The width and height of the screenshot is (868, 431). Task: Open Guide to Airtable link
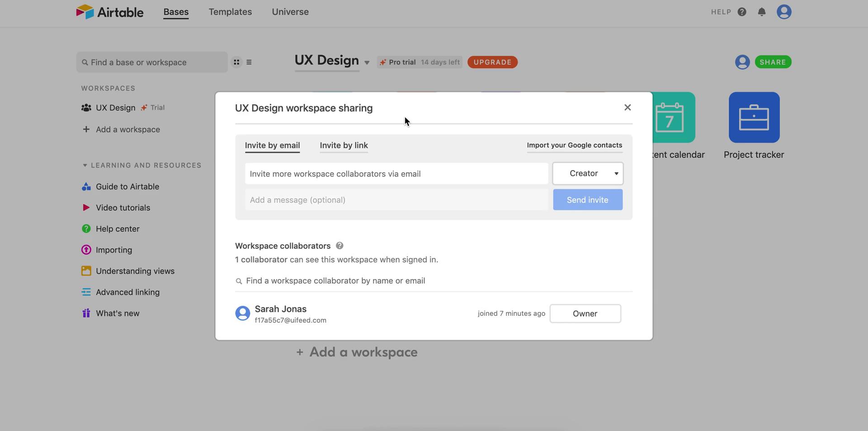[127, 187]
